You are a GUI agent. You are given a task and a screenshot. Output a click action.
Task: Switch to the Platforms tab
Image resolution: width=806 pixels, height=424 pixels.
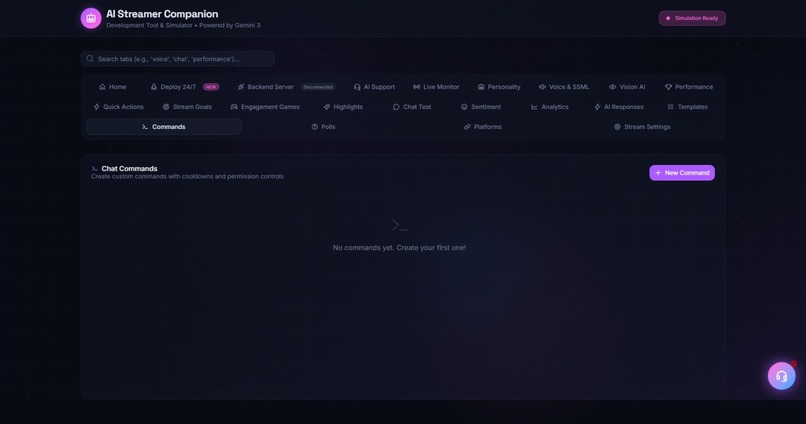click(483, 127)
